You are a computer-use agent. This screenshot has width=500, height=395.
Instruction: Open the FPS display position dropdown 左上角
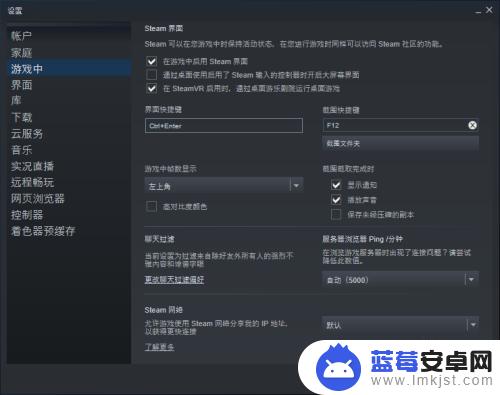pos(224,185)
